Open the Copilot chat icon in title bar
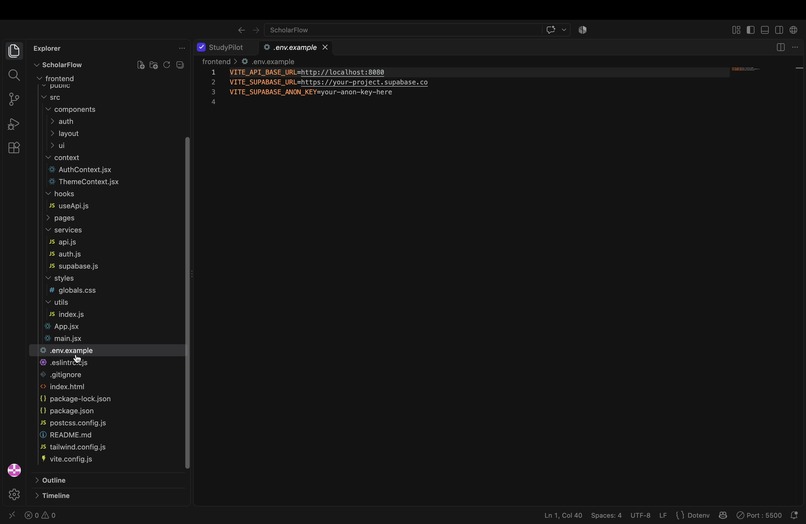806x524 pixels. [x=551, y=30]
